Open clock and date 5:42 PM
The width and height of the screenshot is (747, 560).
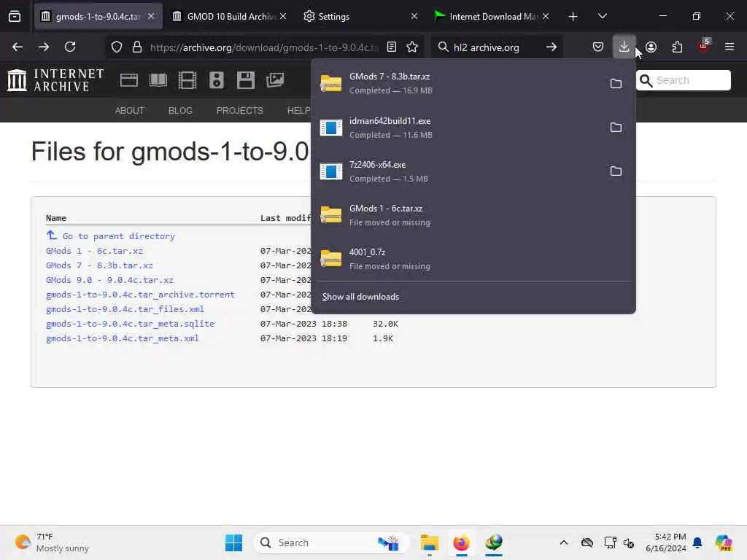point(666,542)
